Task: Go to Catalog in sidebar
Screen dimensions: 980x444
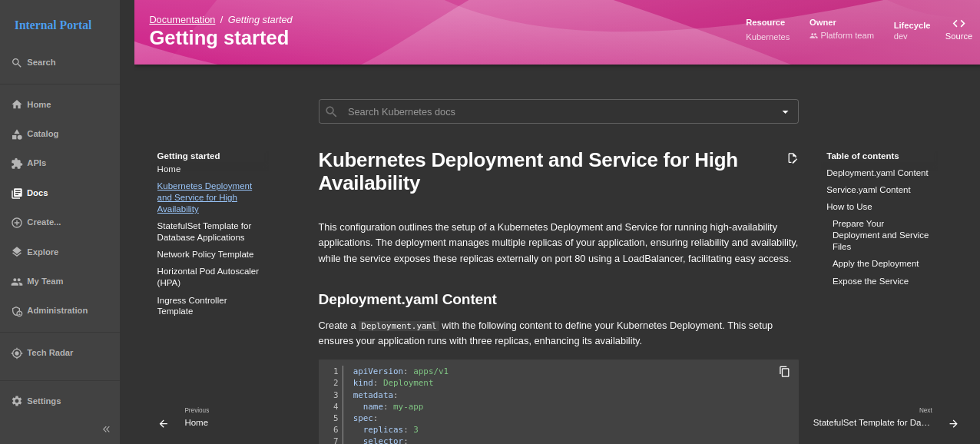Action: 42,134
